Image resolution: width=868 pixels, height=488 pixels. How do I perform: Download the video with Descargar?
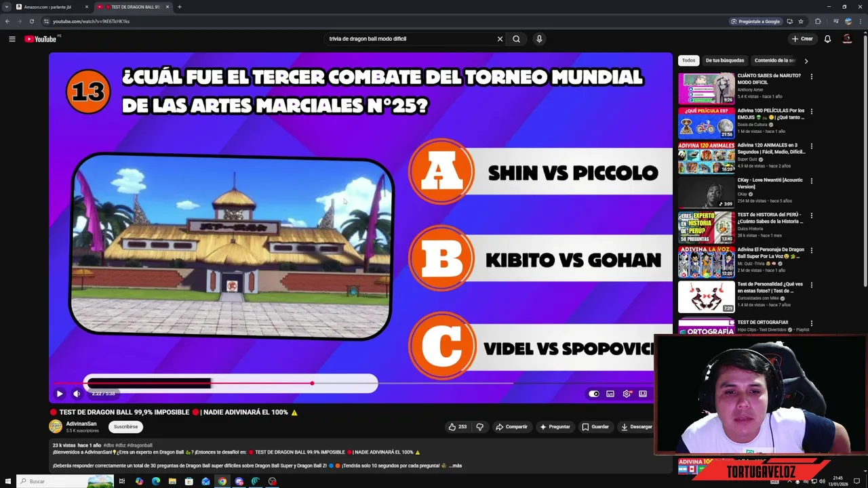636,427
